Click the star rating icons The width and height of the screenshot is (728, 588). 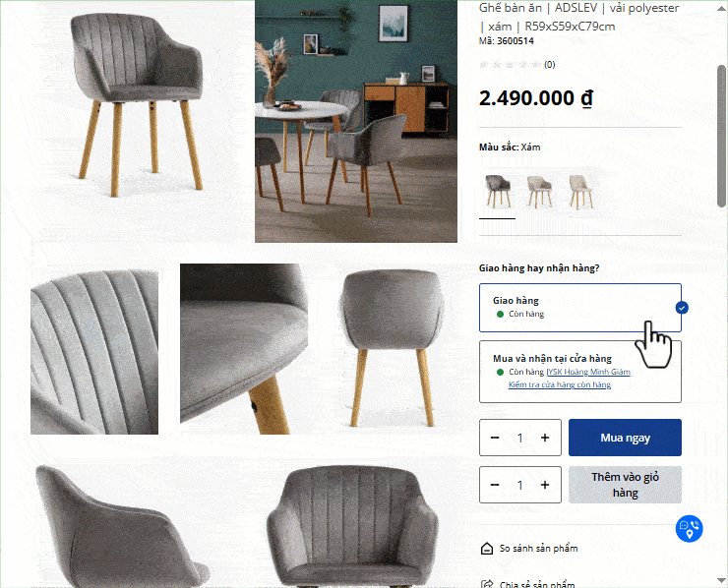(511, 65)
